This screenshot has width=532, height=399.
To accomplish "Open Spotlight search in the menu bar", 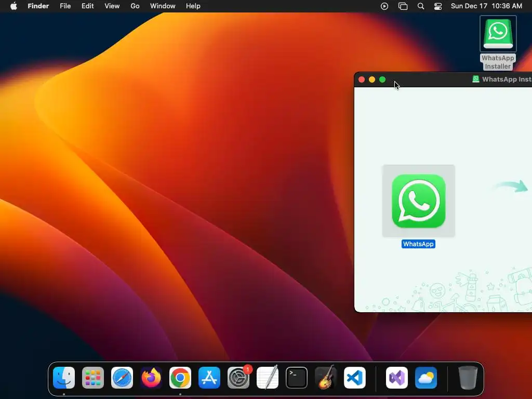I will pos(421,6).
